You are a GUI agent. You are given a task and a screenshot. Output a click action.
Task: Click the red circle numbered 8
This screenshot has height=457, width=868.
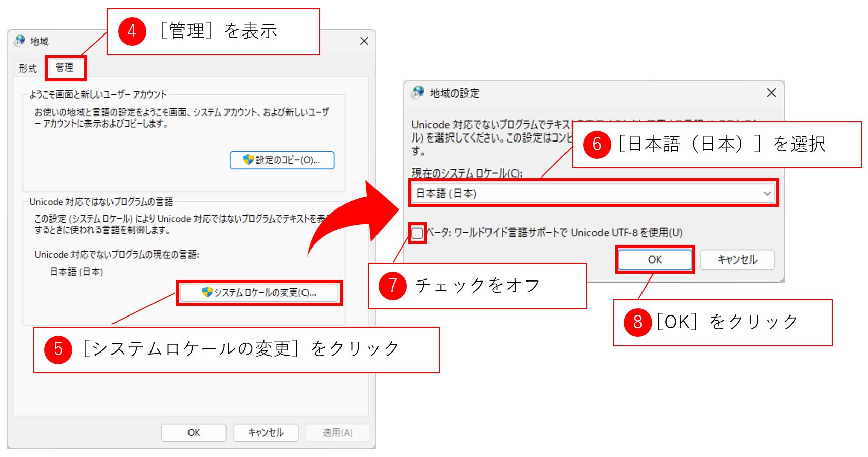coord(637,323)
